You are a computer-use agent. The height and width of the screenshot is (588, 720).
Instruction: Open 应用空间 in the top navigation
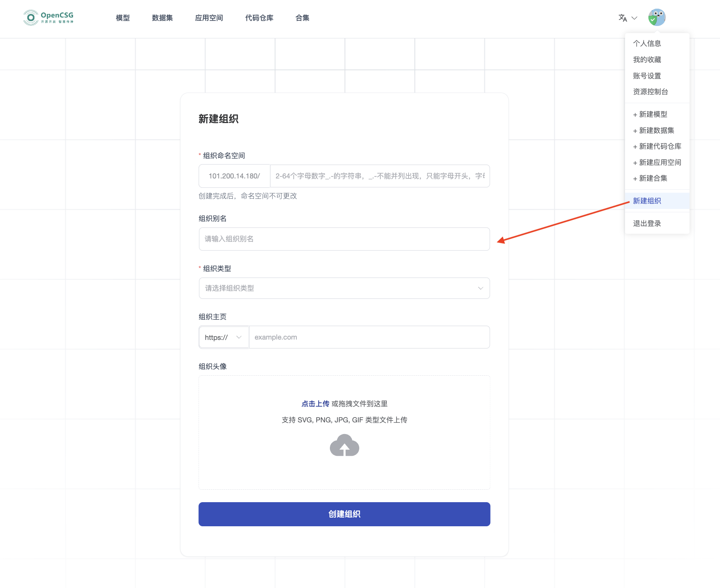click(x=209, y=18)
